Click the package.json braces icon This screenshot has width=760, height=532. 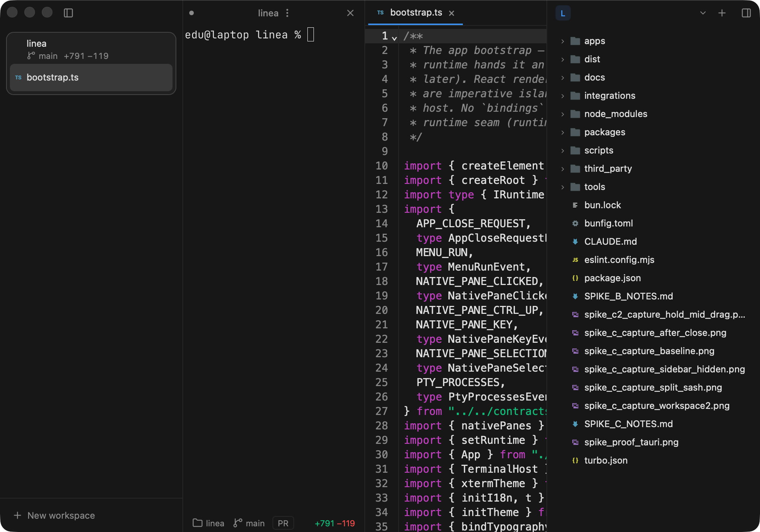click(x=575, y=278)
